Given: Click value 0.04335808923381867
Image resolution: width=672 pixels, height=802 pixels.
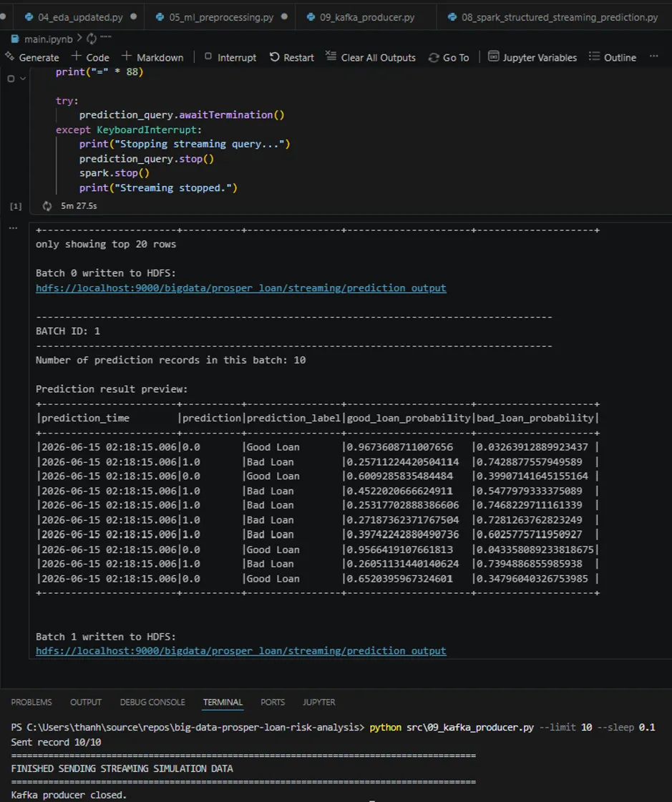Looking at the screenshot, I should [535, 549].
